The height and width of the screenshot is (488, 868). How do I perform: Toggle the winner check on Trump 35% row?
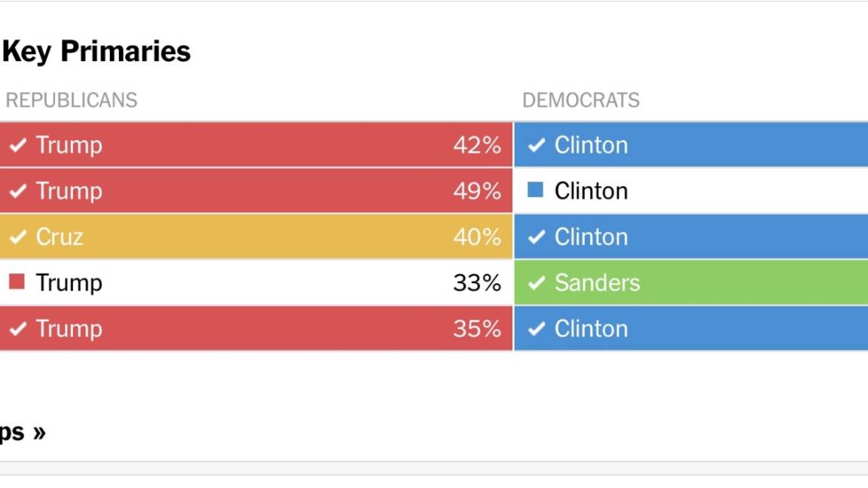18,328
